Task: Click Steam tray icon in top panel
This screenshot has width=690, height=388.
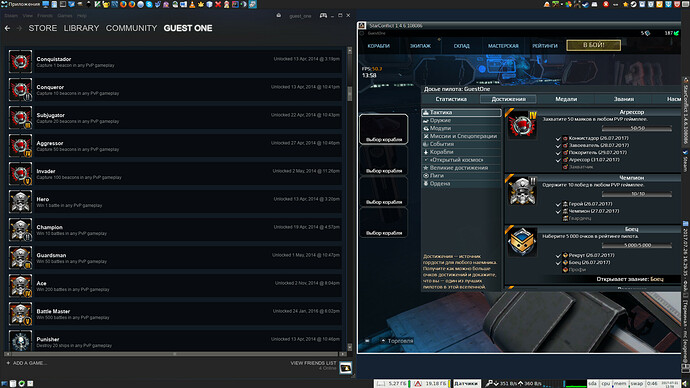Action: click(x=633, y=4)
